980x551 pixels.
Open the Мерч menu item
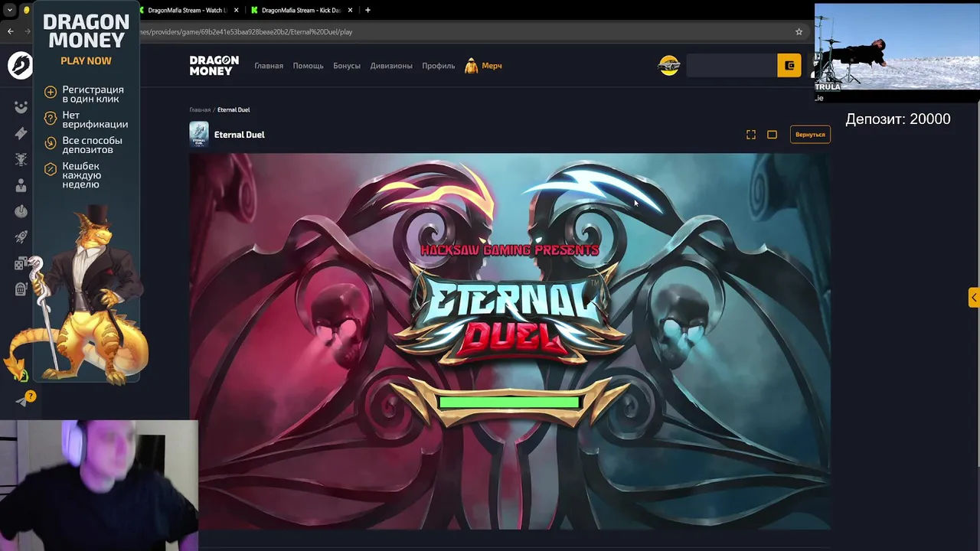tap(492, 66)
